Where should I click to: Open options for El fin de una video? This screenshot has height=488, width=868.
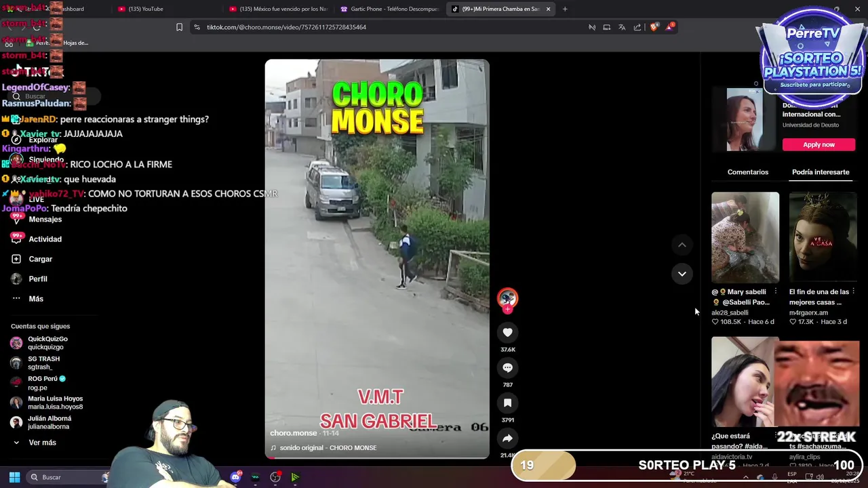coord(853,292)
